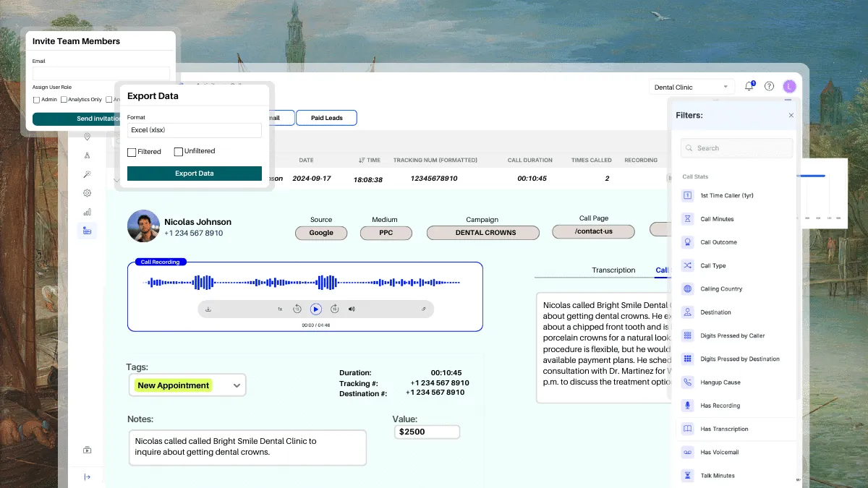
Task: Click the Export Data button
Action: click(x=195, y=174)
